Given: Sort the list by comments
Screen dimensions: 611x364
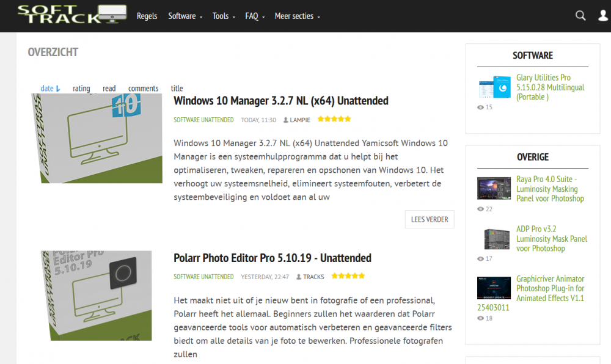Looking at the screenshot, I should point(143,89).
